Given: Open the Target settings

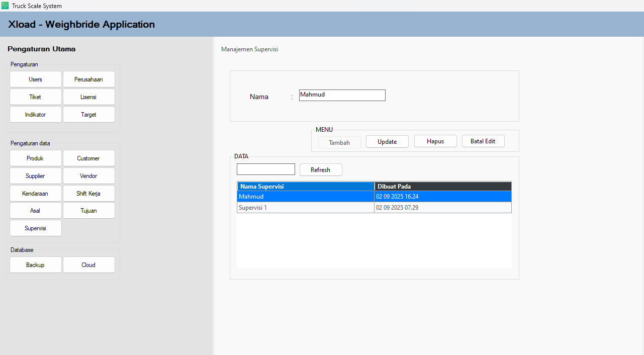Looking at the screenshot, I should click(x=88, y=115).
